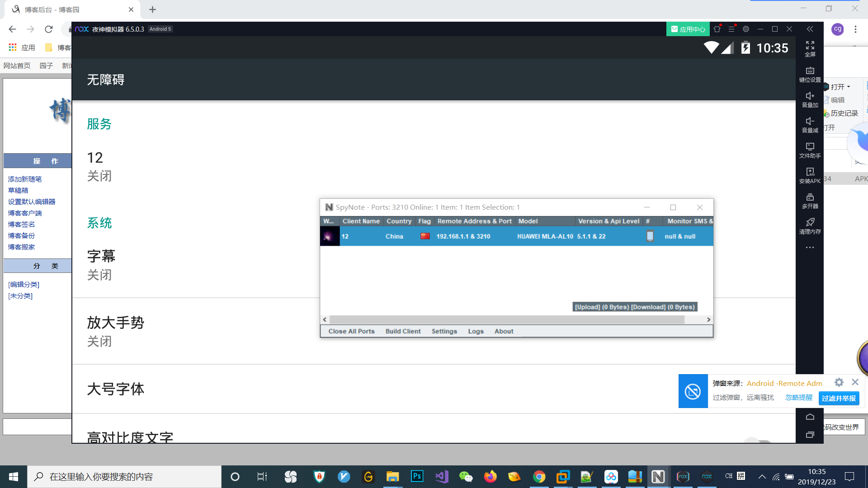Click the 添加新随笔 link
This screenshot has width=868, height=488.
pos(25,179)
